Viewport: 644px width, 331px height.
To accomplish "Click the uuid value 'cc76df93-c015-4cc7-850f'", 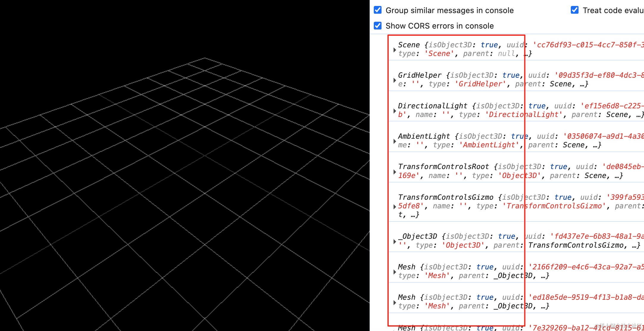I will click(588, 45).
